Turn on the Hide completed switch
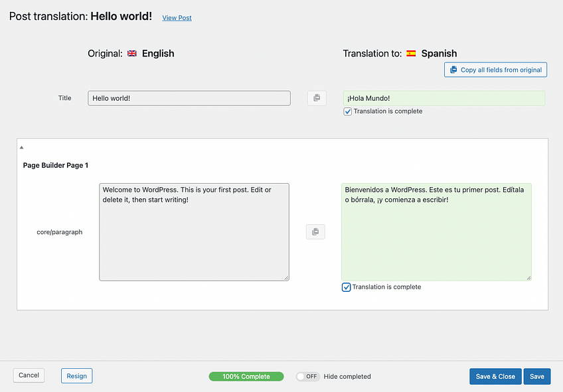This screenshot has width=563, height=392. tap(307, 376)
